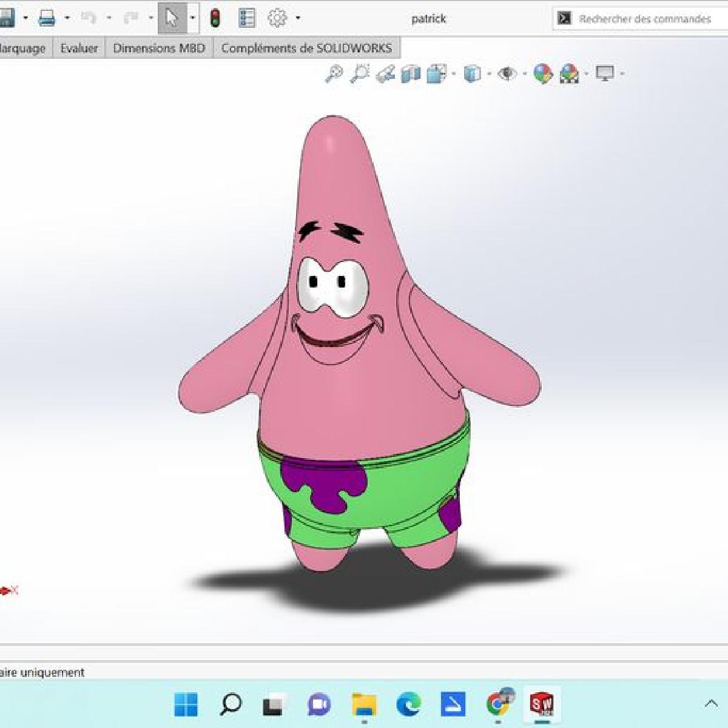Click the command search prompt icon
The image size is (728, 728).
pyautogui.click(x=564, y=19)
